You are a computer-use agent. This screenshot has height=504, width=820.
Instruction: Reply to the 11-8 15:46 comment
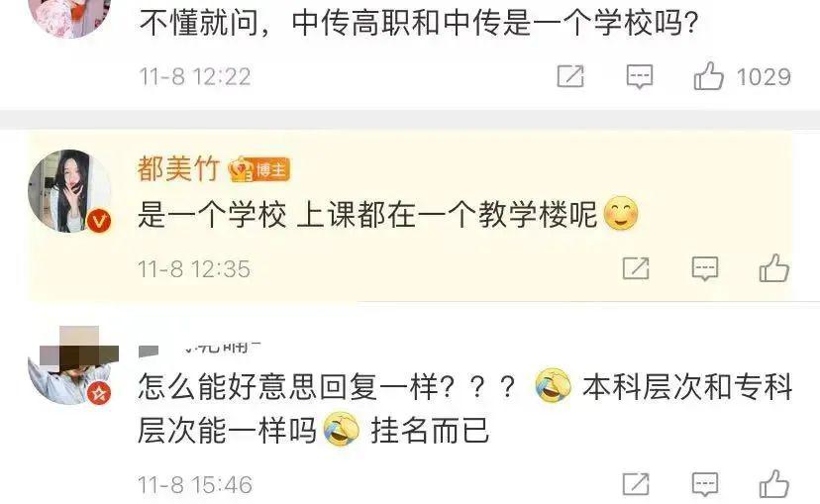(x=705, y=484)
